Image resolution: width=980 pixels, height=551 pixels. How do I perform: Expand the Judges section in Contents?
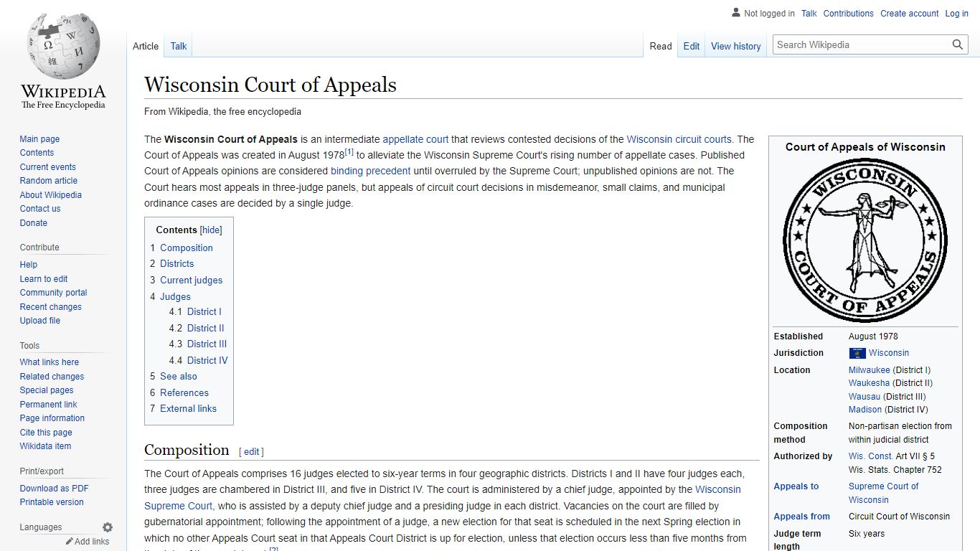point(175,296)
